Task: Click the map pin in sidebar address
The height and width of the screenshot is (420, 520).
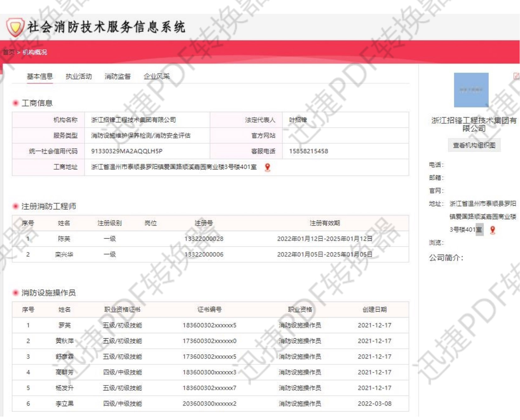Action: coord(493,230)
